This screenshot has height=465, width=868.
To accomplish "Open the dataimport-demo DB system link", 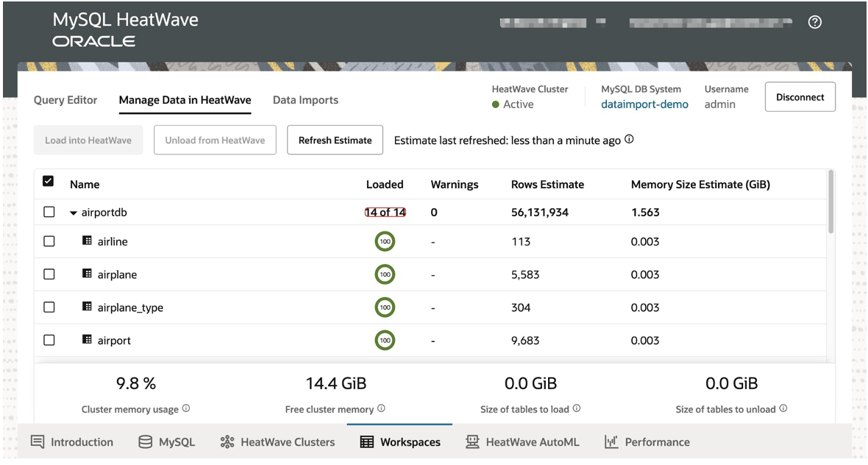I will coord(644,104).
